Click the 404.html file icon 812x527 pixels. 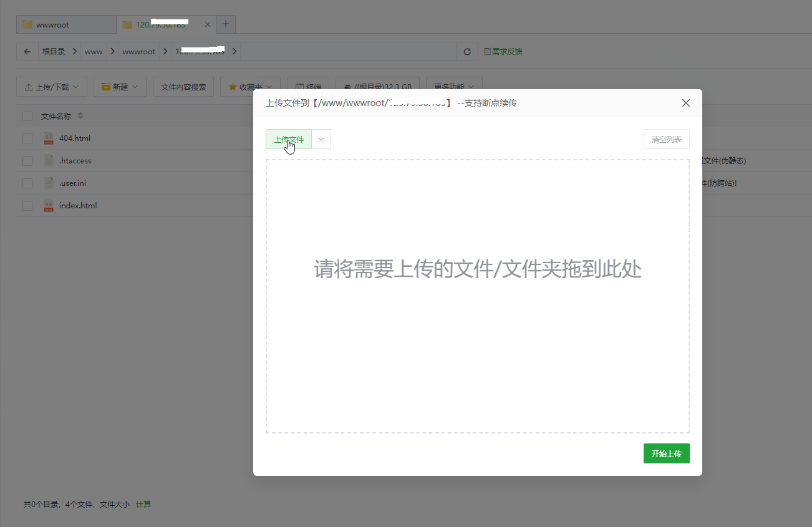(49, 138)
